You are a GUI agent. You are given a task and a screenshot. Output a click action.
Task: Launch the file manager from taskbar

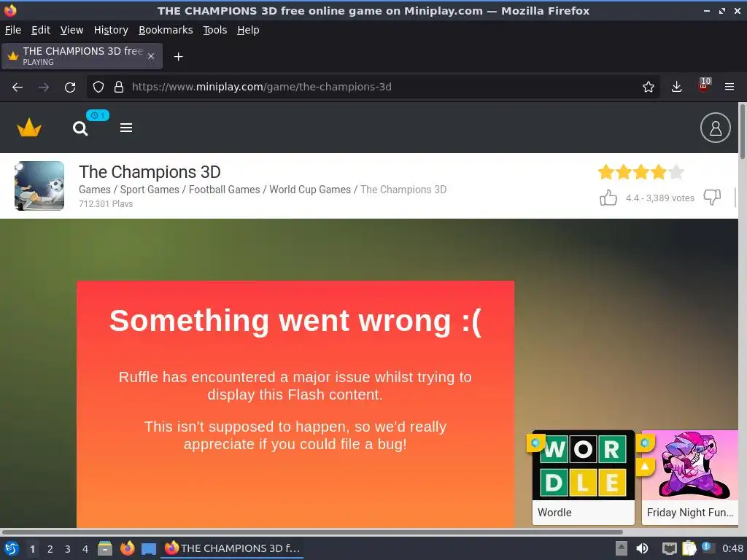point(105,548)
